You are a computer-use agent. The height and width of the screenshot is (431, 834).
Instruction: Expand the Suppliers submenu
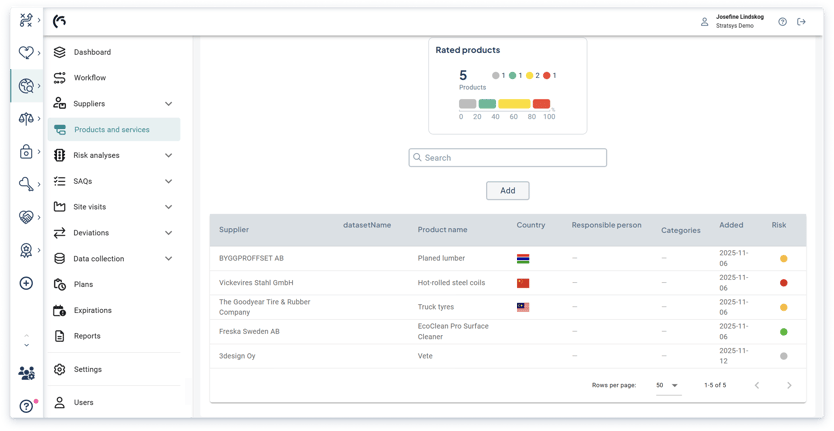pyautogui.click(x=168, y=104)
